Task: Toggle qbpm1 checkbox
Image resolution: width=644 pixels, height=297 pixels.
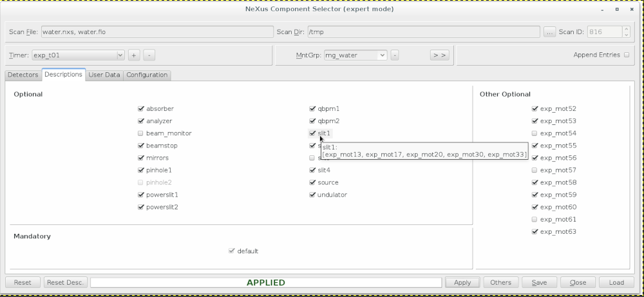Action: [x=312, y=109]
